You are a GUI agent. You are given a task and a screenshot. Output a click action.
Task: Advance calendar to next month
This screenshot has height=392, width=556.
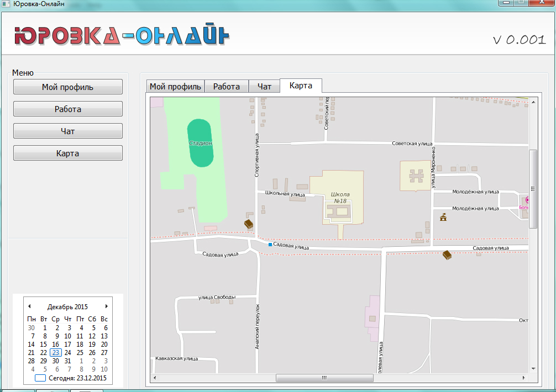click(106, 306)
